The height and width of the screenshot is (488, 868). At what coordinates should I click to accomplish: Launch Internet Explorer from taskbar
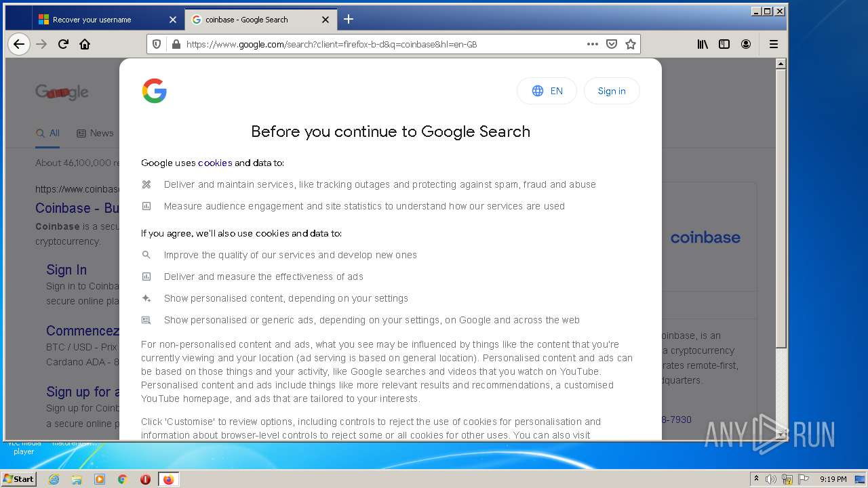click(x=54, y=479)
